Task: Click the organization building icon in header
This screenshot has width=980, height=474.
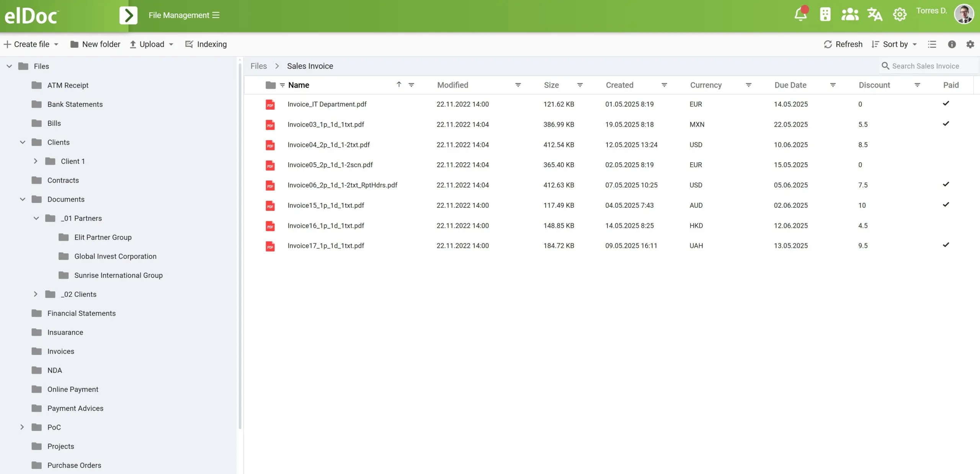Action: pyautogui.click(x=825, y=15)
